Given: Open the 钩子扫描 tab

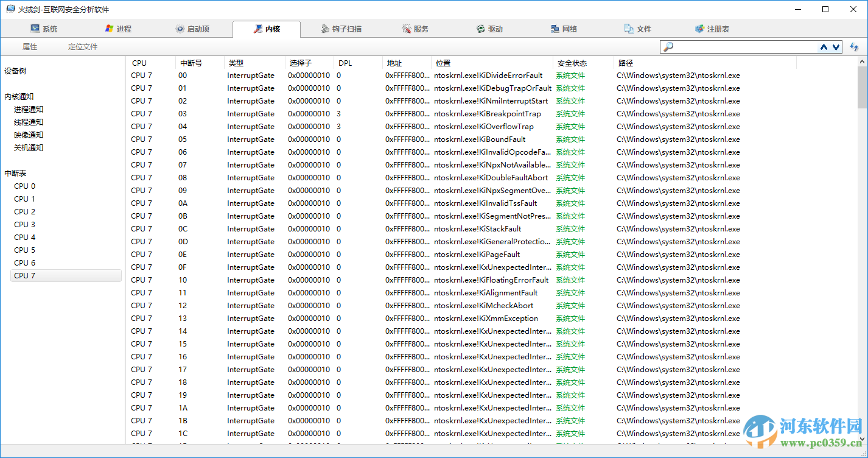Looking at the screenshot, I should tap(340, 29).
